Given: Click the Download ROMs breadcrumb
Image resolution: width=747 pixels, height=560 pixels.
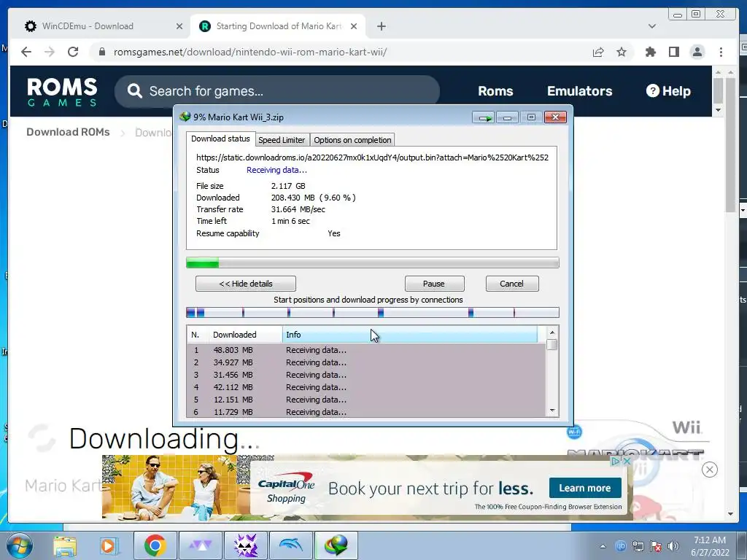Looking at the screenshot, I should pos(68,132).
